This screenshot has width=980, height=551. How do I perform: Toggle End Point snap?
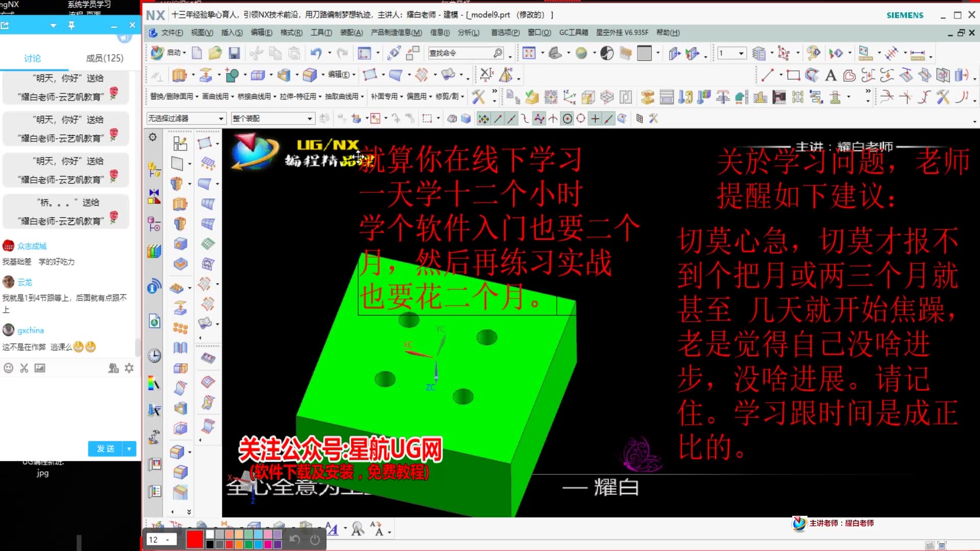point(498,119)
